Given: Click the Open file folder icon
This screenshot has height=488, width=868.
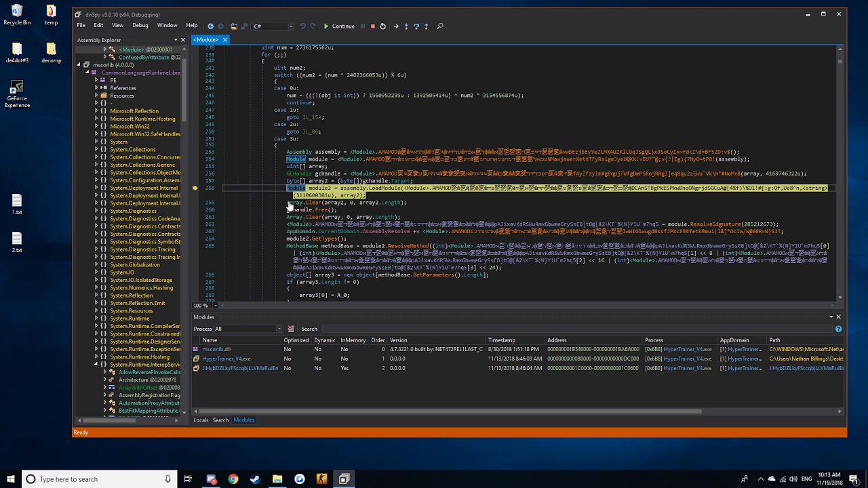Looking at the screenshot, I should (234, 26).
